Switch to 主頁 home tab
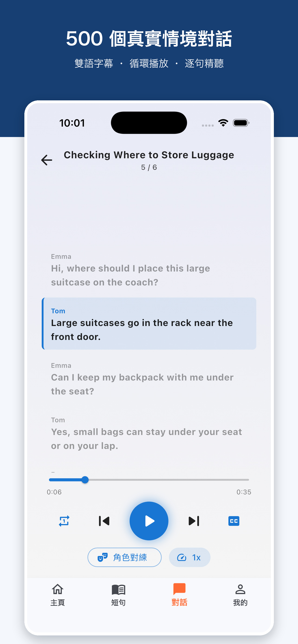 [x=58, y=595]
